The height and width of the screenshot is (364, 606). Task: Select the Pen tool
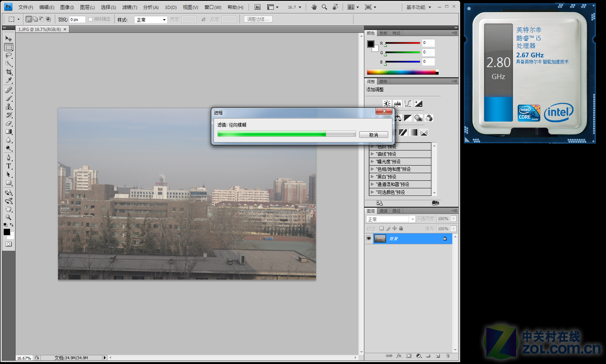tap(9, 158)
